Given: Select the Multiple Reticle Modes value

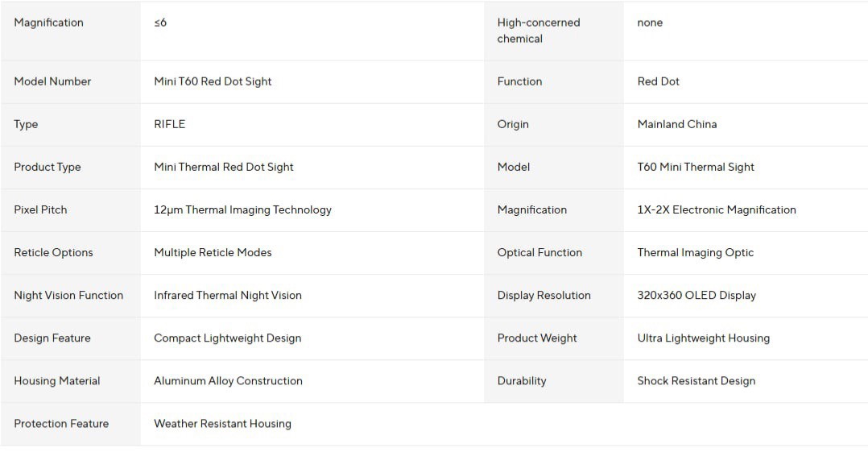Looking at the screenshot, I should [x=213, y=252].
